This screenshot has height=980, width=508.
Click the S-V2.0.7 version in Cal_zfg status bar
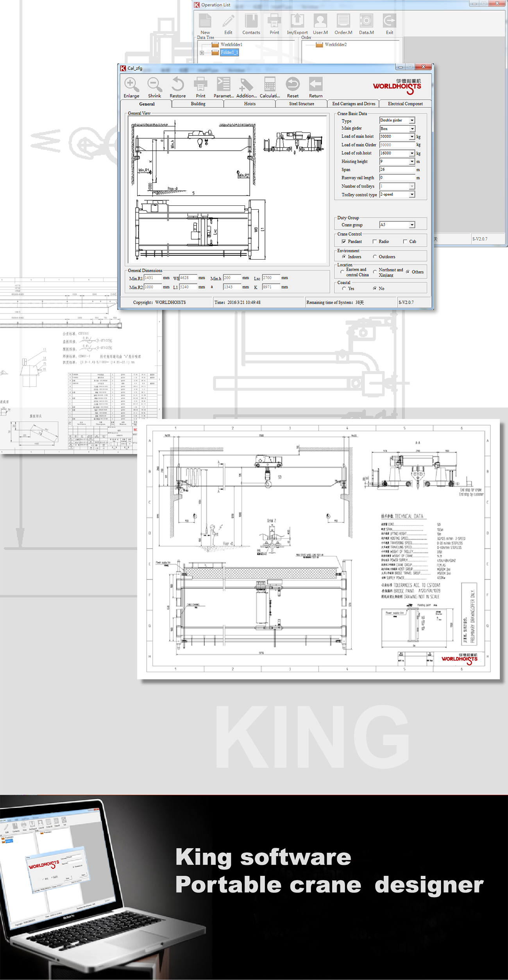406,303
